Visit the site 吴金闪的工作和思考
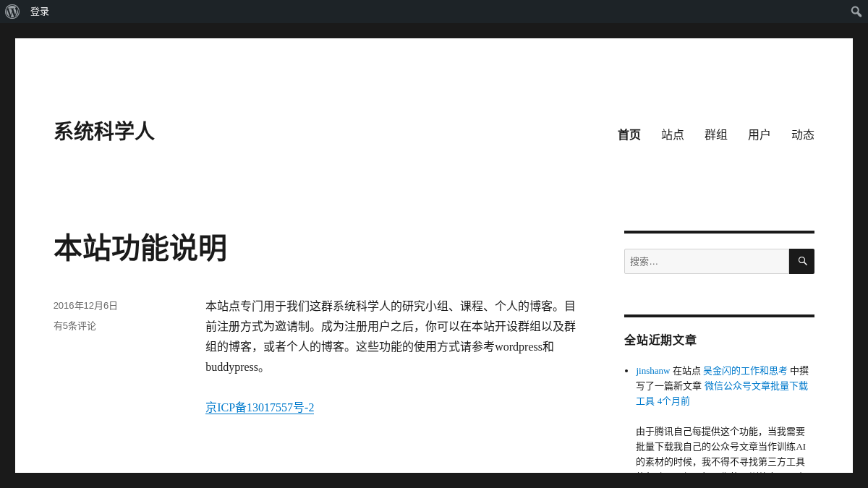The height and width of the screenshot is (488, 868). (745, 371)
